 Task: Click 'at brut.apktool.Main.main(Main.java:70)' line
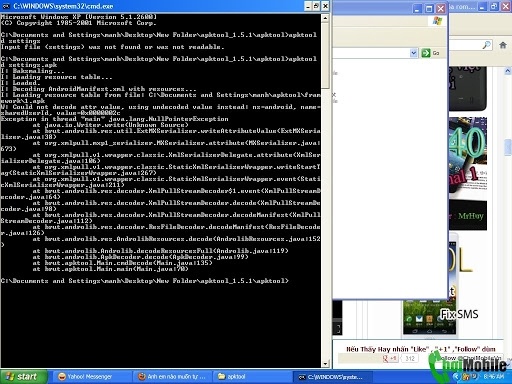click(x=110, y=269)
